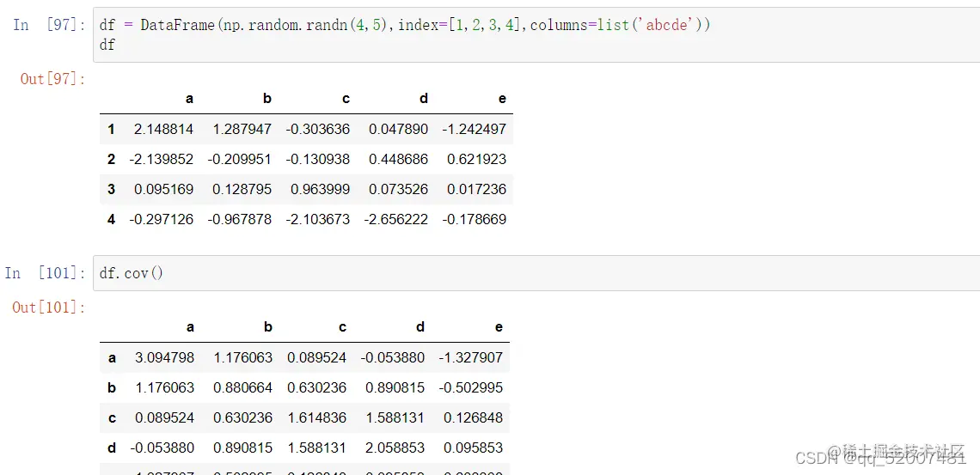
Task: Select the value 0.047890
Action: [398, 129]
